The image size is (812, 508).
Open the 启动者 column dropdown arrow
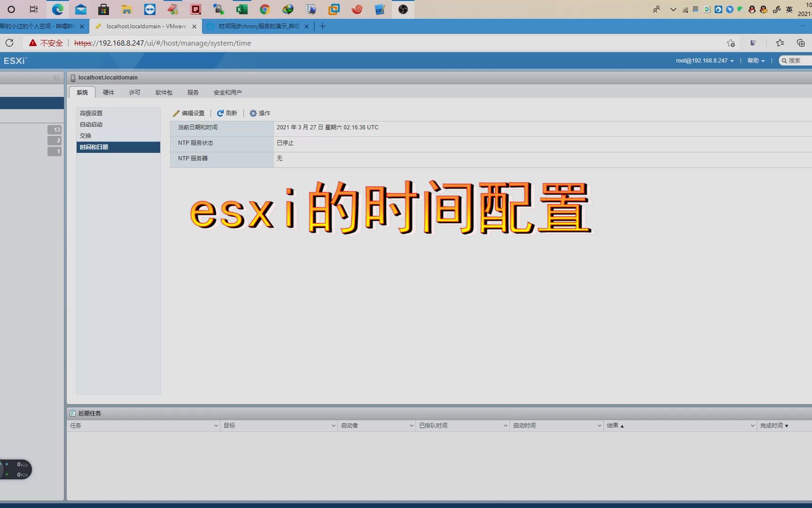point(411,426)
